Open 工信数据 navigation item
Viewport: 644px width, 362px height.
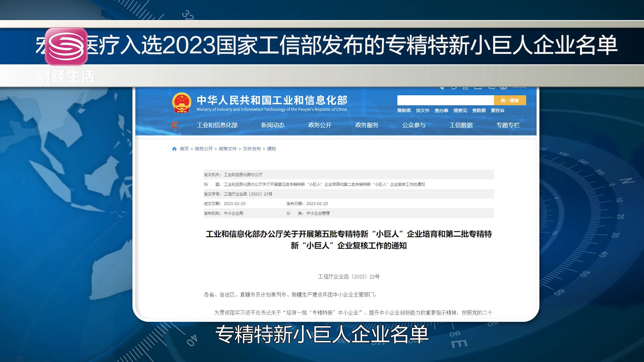[x=461, y=125]
